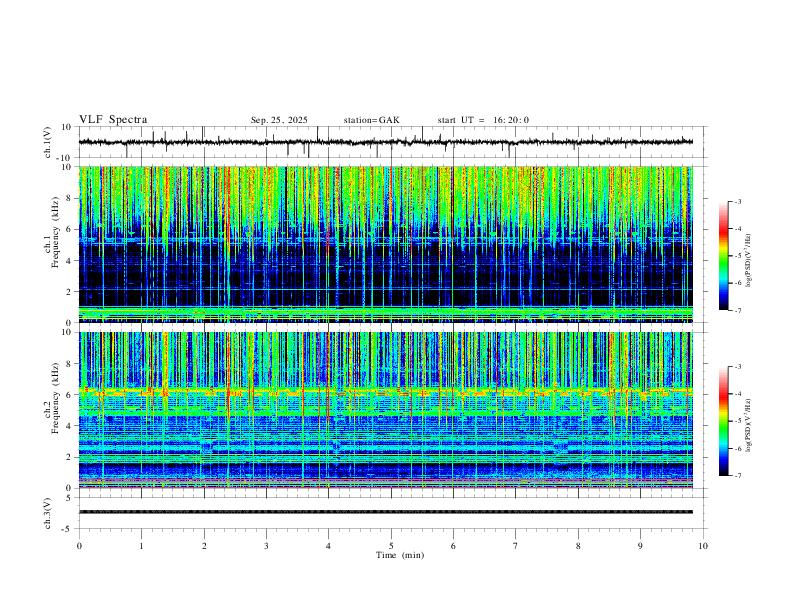Click time axis tick label '9'
The image size is (792, 612).
pos(640,546)
